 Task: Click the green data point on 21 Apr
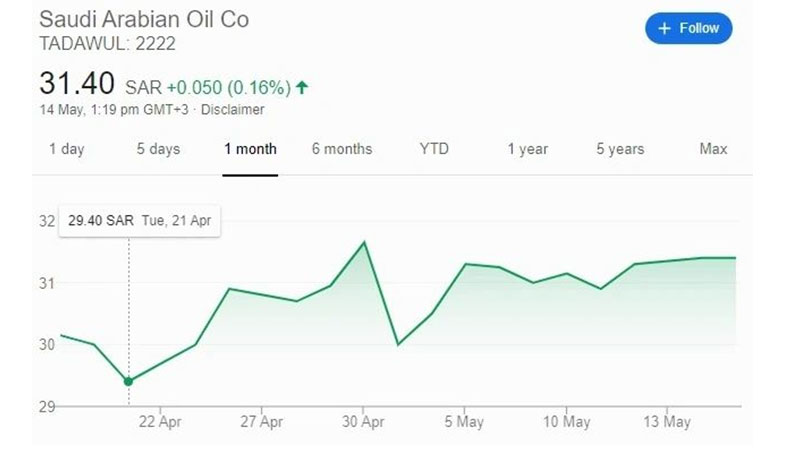coord(128,381)
